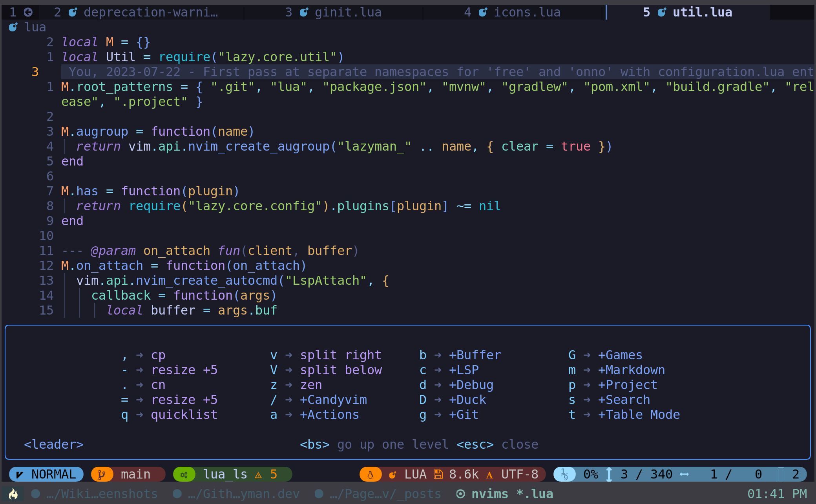The width and height of the screenshot is (816, 504).
Task: Open the +Table Mode submenu
Action: click(x=639, y=415)
